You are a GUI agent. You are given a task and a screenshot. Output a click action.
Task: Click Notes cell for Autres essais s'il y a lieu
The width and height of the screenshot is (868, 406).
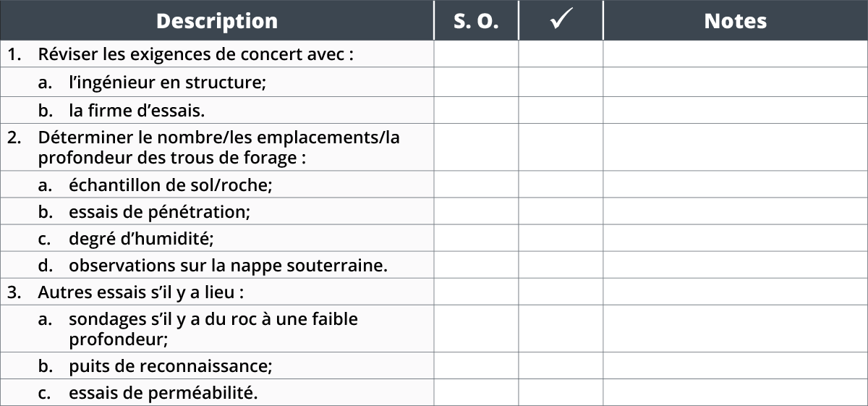[736, 292]
